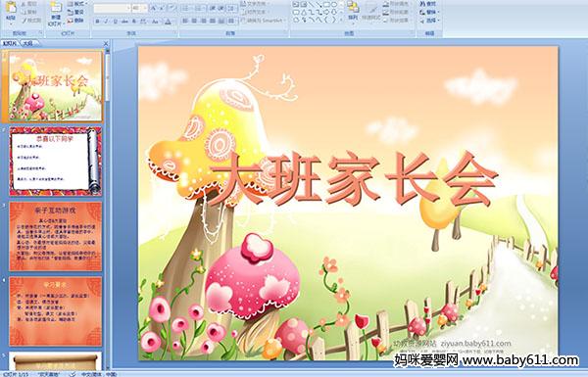Click the clear formatting eraser icon

[172, 8]
